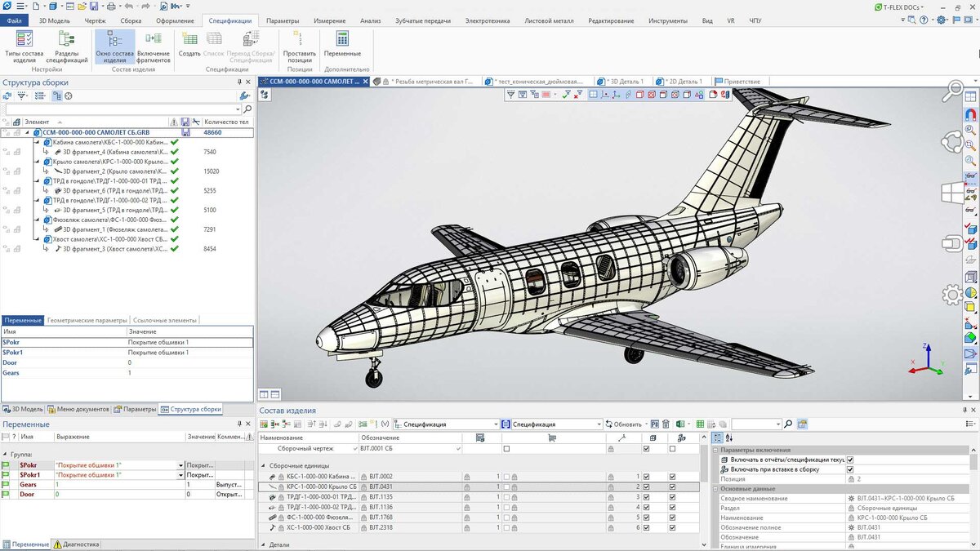Expand the Детали group
The image size is (980, 551).
[x=263, y=544]
